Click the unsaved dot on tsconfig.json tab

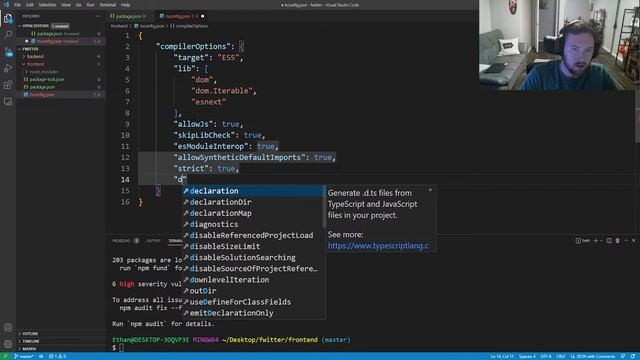202,16
